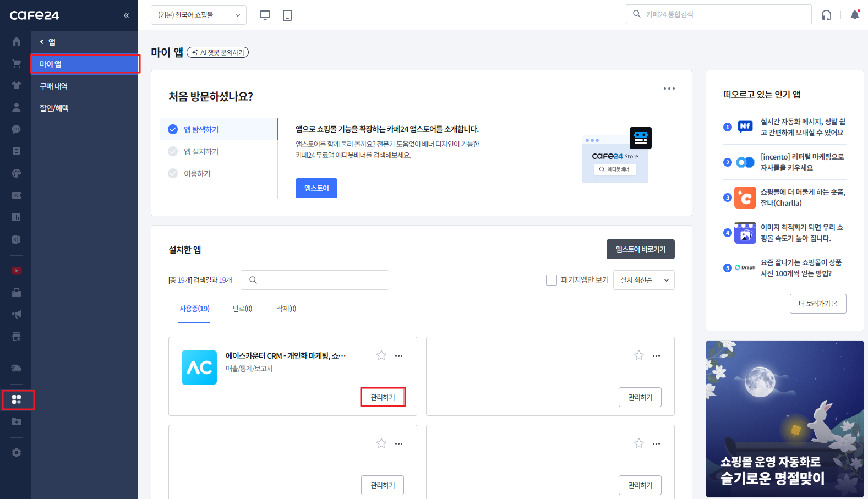Open 구매 내역 in the side menu
Screen dimensions: 868x499
tap(53, 86)
